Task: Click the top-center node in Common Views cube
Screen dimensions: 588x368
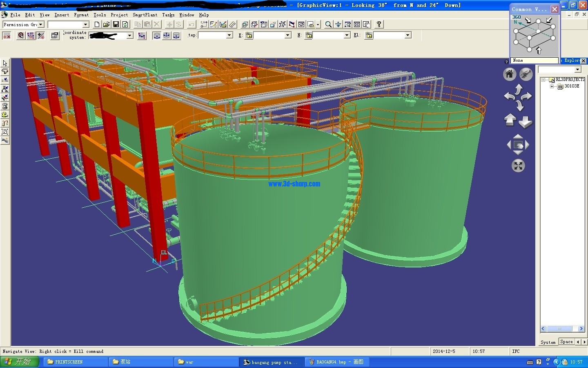Action: point(538,21)
